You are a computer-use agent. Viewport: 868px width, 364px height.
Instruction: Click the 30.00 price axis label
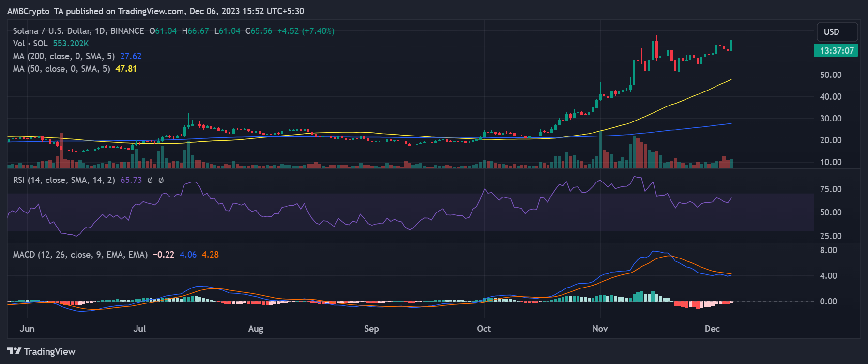831,119
